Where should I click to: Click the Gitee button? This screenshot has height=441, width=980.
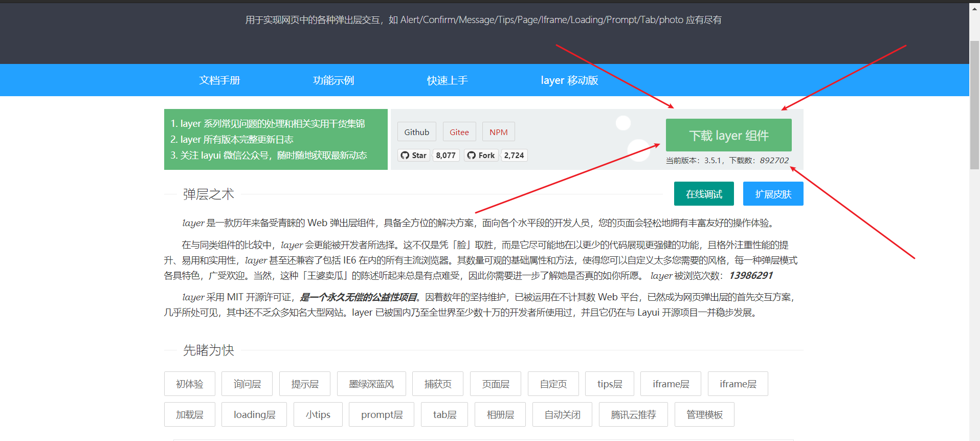pos(459,132)
